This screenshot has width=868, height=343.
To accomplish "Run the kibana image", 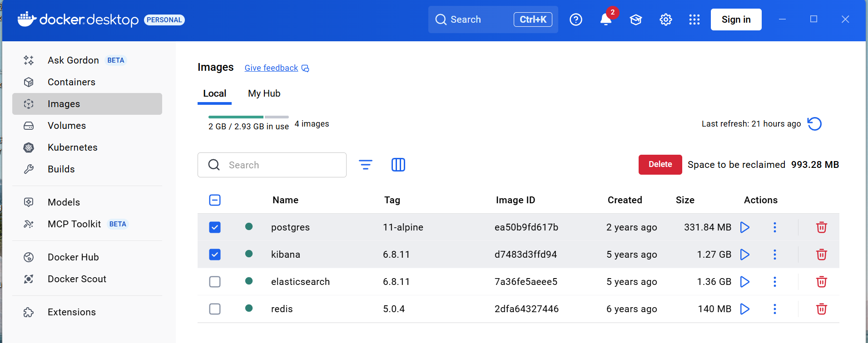I will [745, 255].
